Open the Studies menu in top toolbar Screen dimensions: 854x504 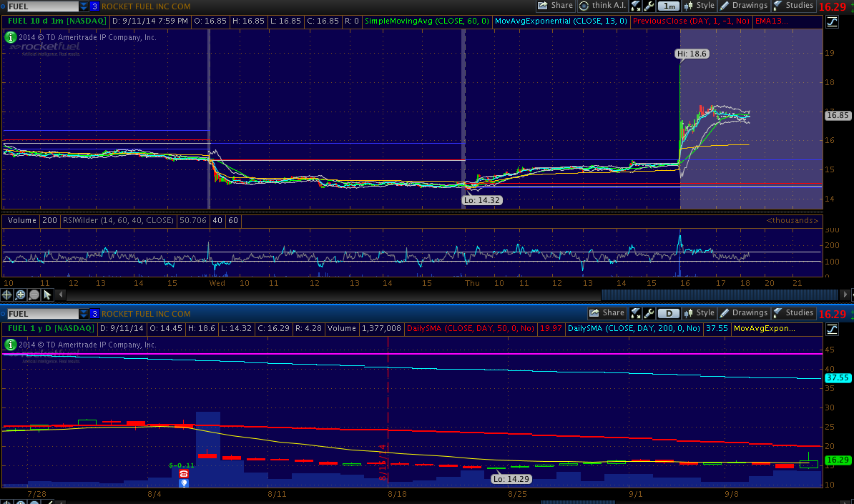point(793,6)
